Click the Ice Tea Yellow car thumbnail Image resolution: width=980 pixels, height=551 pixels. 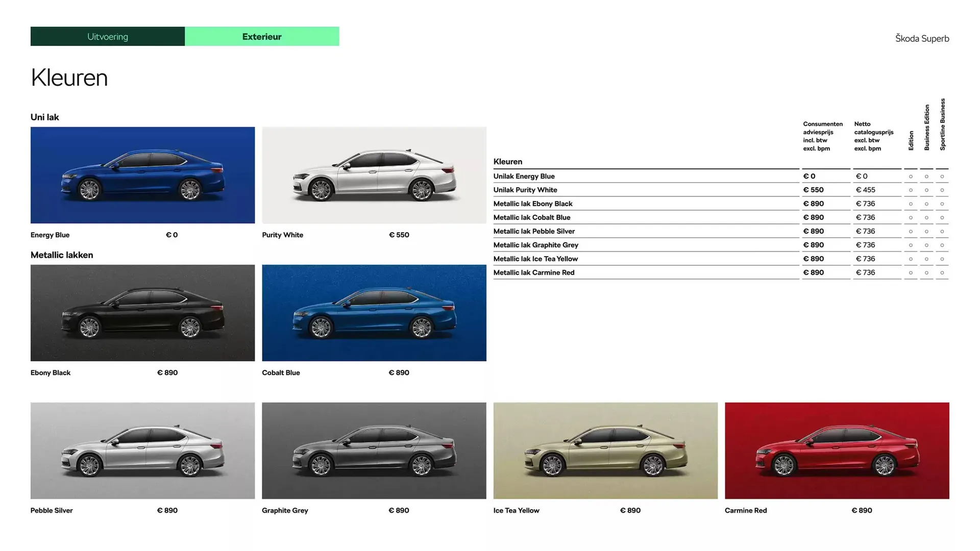pyautogui.click(x=605, y=450)
